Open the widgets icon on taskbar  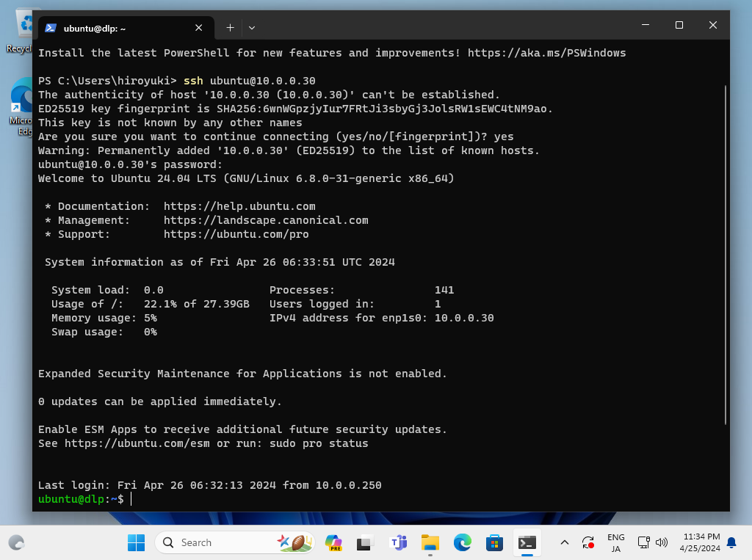pyautogui.click(x=16, y=542)
